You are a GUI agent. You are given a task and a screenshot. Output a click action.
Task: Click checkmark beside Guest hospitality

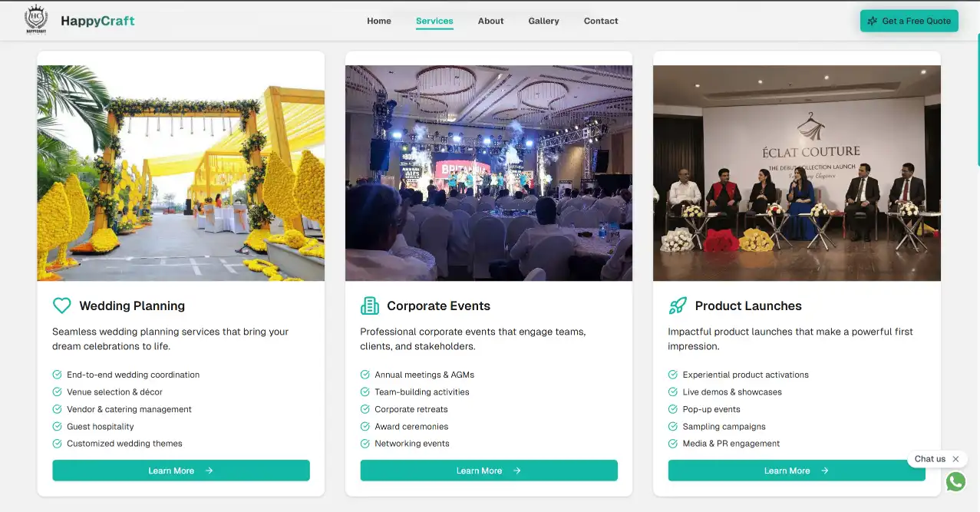57,426
